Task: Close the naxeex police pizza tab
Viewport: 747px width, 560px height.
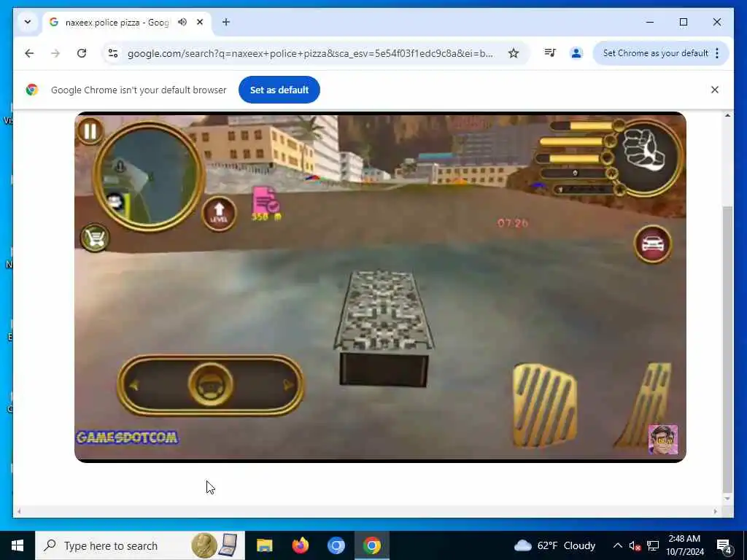Action: [x=200, y=22]
